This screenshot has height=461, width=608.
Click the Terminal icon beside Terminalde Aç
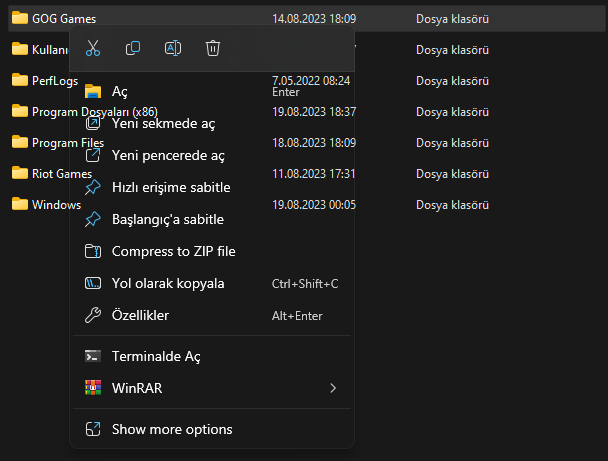click(x=93, y=356)
